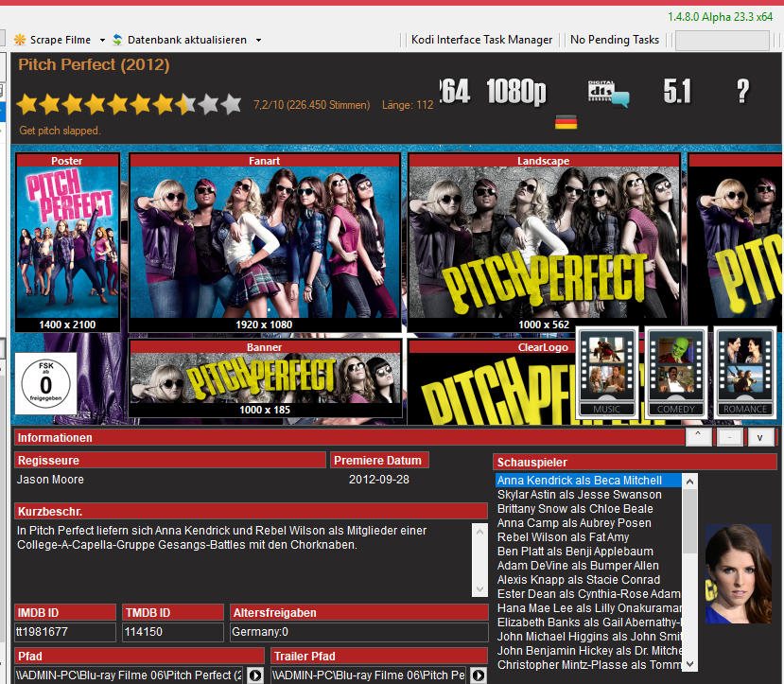Click the 5.1 audio channels icon

pyautogui.click(x=677, y=92)
